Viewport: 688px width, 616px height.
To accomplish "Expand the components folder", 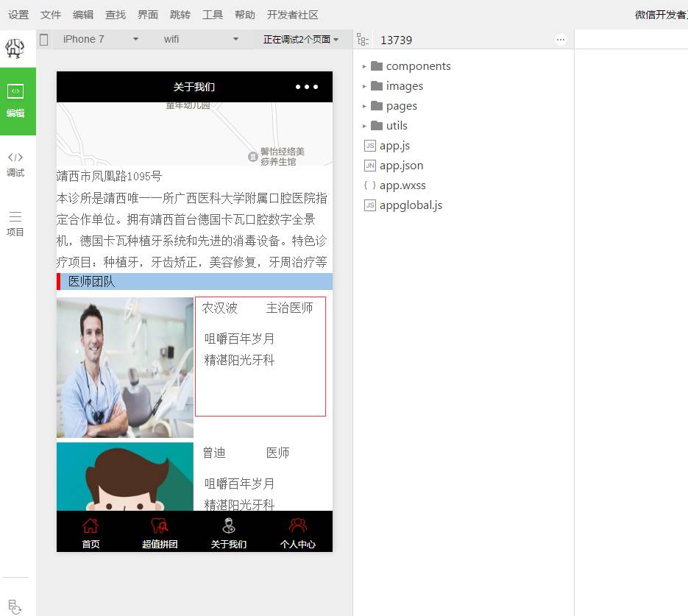I will (364, 66).
